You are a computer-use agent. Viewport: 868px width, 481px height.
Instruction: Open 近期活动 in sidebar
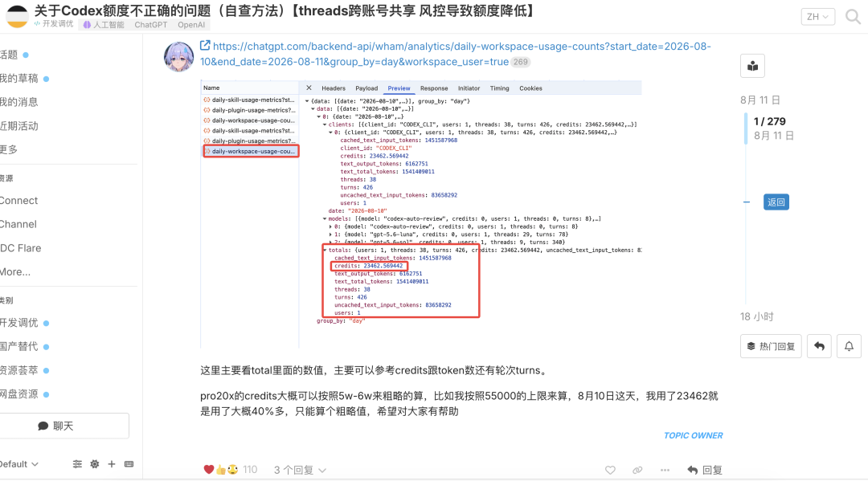[18, 126]
